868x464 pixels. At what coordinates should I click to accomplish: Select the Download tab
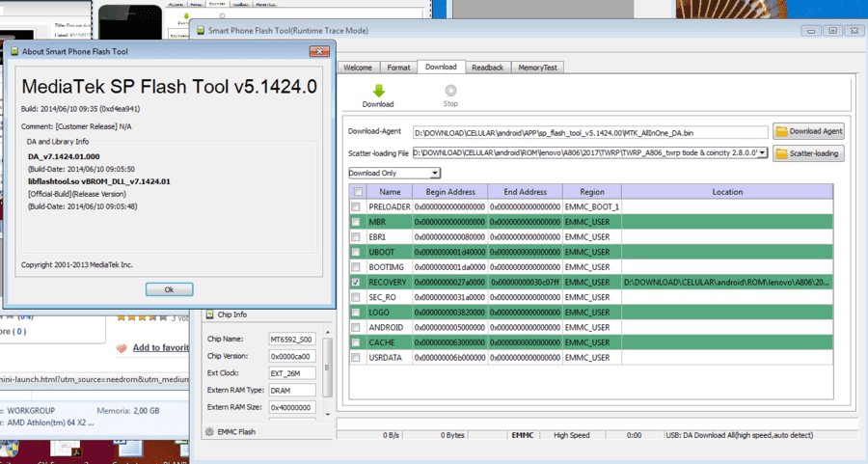click(441, 67)
